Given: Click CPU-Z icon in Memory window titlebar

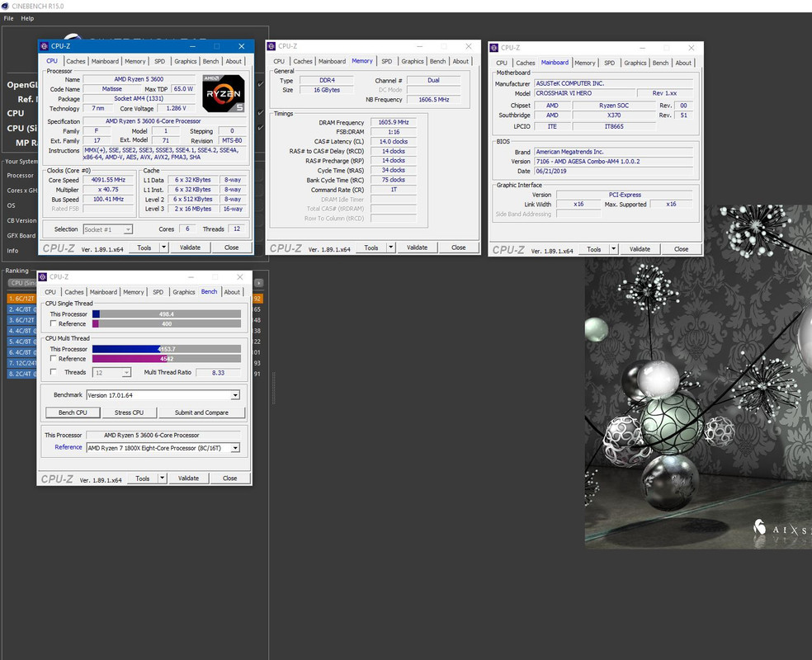Looking at the screenshot, I should point(271,46).
